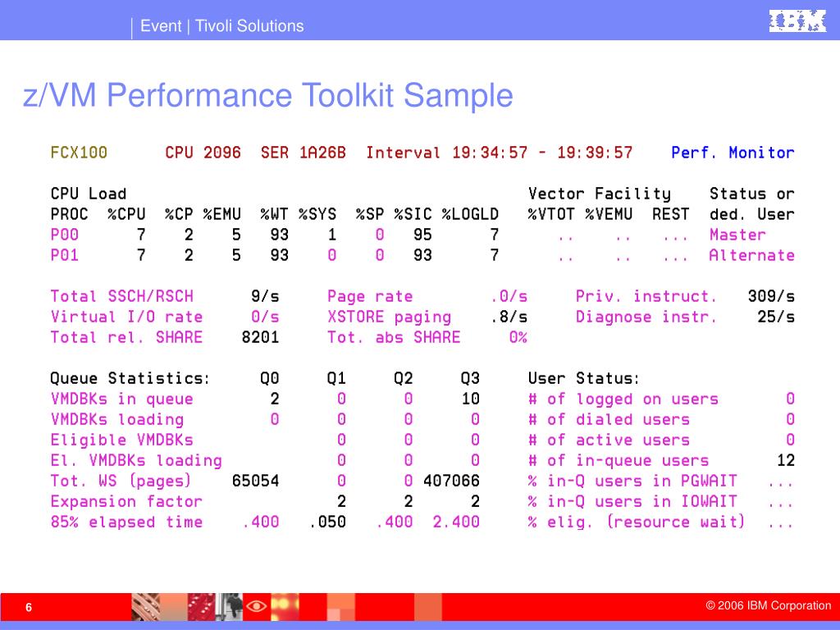
Task: Click the "REST" column header
Action: pos(671,214)
